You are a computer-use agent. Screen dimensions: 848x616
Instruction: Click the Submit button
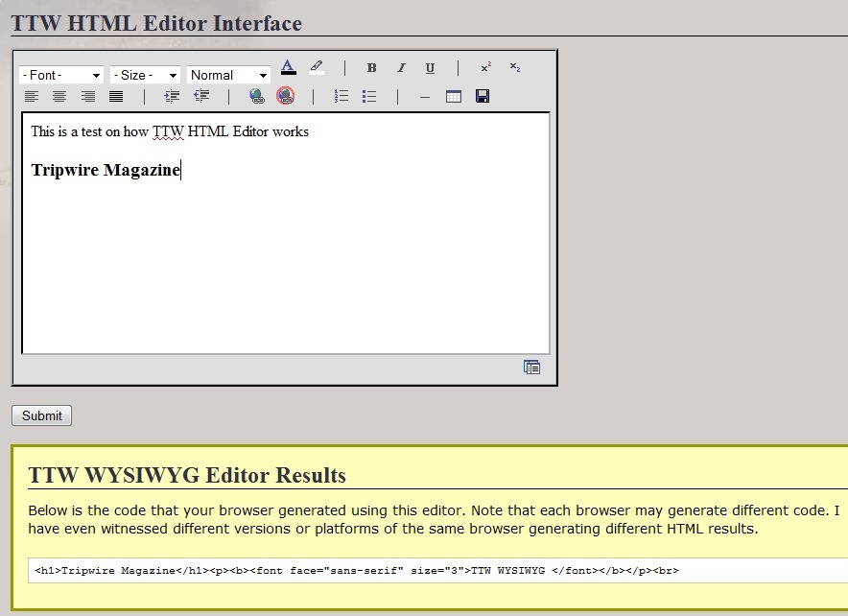point(41,415)
